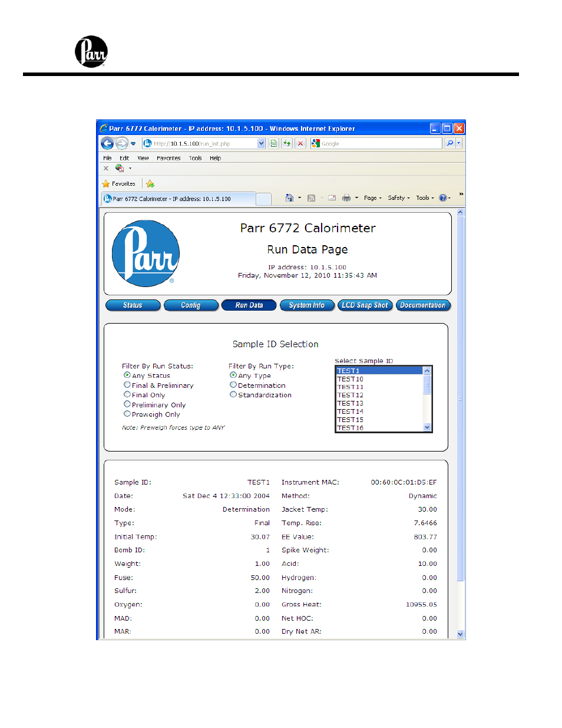Open the Documentation page
The width and height of the screenshot is (562, 728).
point(423,305)
